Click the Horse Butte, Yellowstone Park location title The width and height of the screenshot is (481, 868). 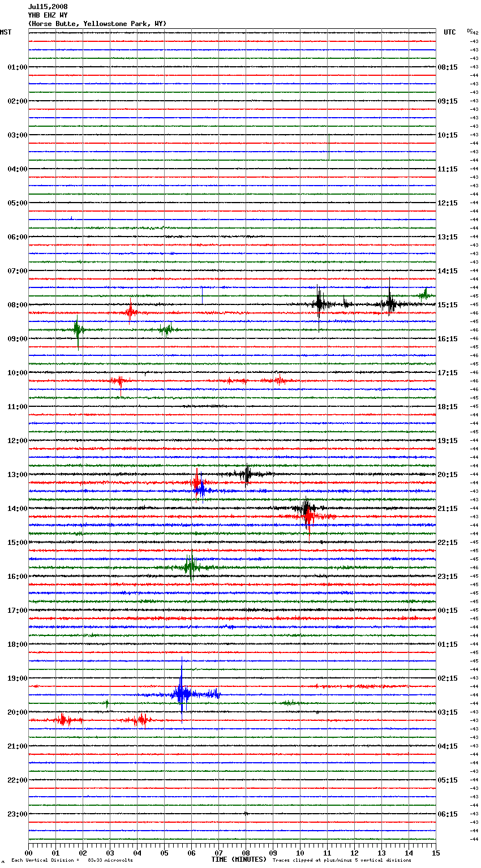point(97,24)
